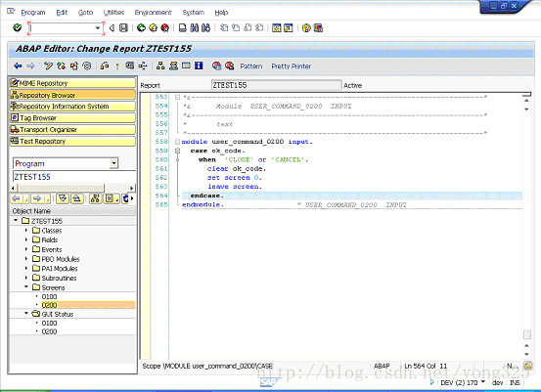Open the Where-Used List icon

(x=143, y=65)
